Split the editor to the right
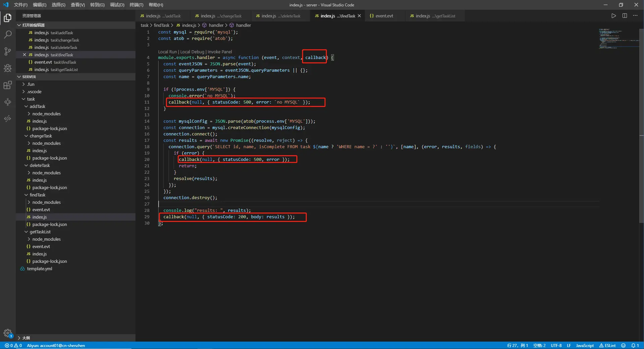The height and width of the screenshot is (349, 644). coord(625,16)
